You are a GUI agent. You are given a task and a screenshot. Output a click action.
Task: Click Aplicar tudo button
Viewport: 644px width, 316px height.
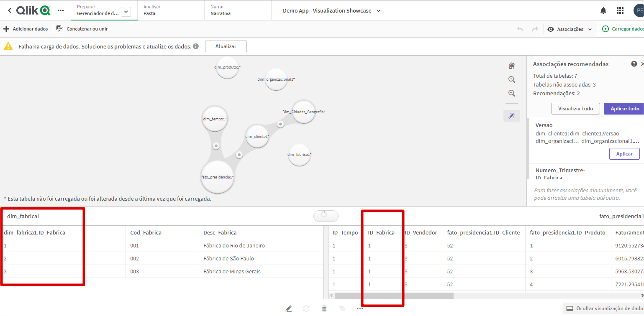coord(624,109)
